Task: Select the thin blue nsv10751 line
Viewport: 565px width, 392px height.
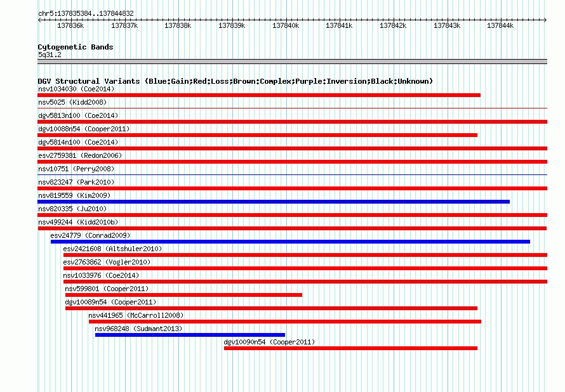Action: (292, 174)
